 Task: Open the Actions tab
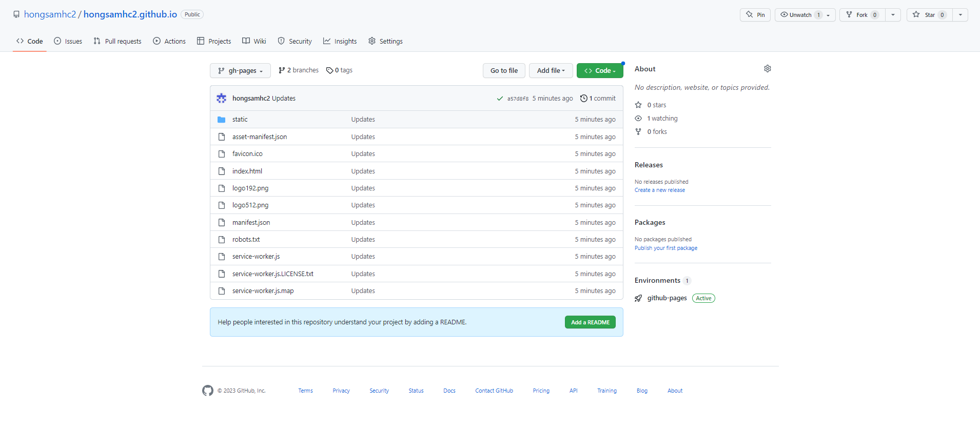(169, 41)
